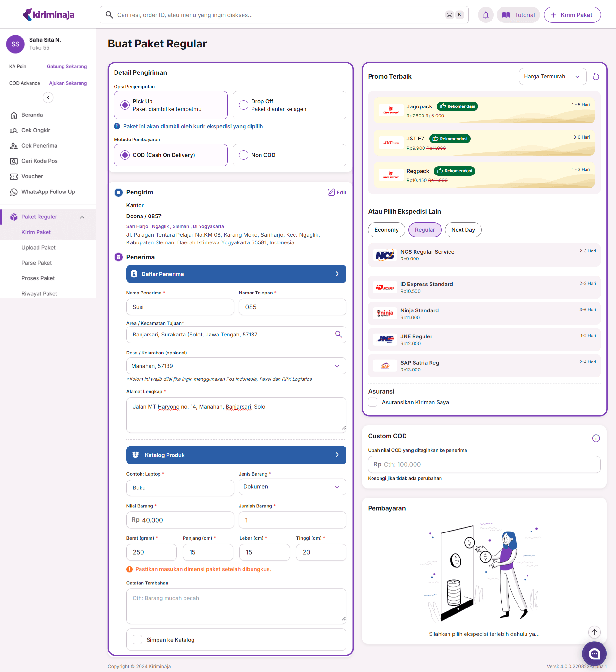
Task: Click the Kirim Paket top button
Action: [x=572, y=15]
